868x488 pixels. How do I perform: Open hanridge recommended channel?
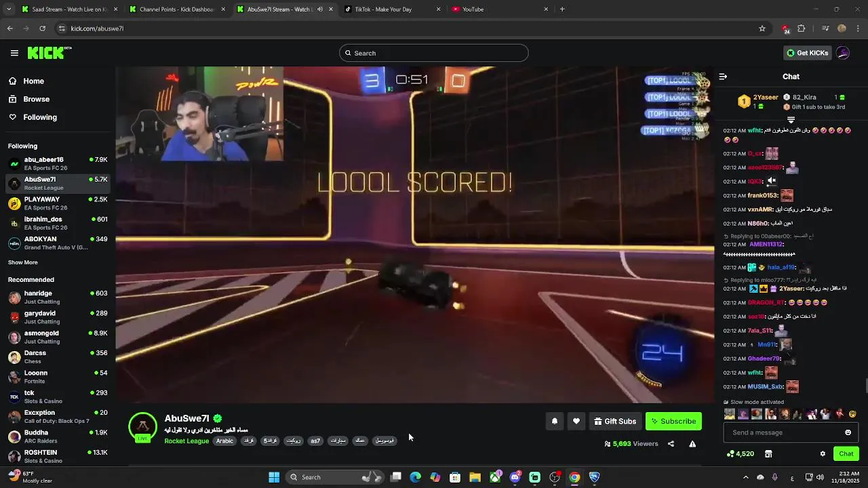58,297
